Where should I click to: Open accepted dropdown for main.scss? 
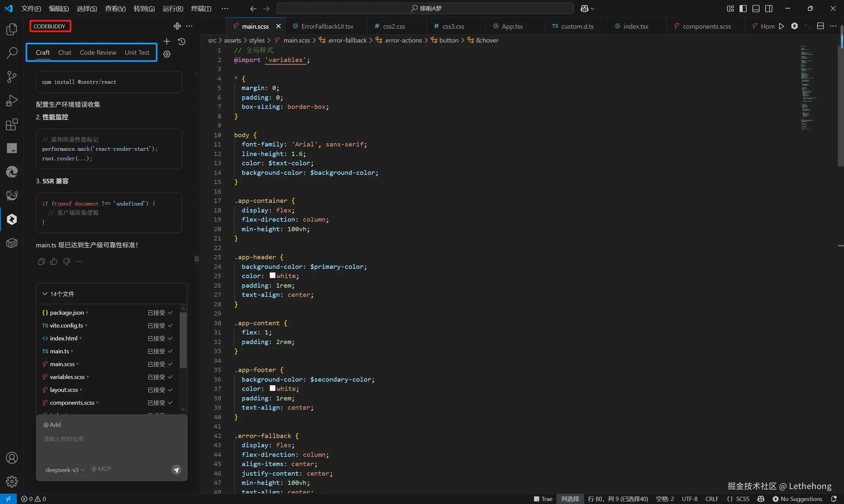(x=160, y=364)
